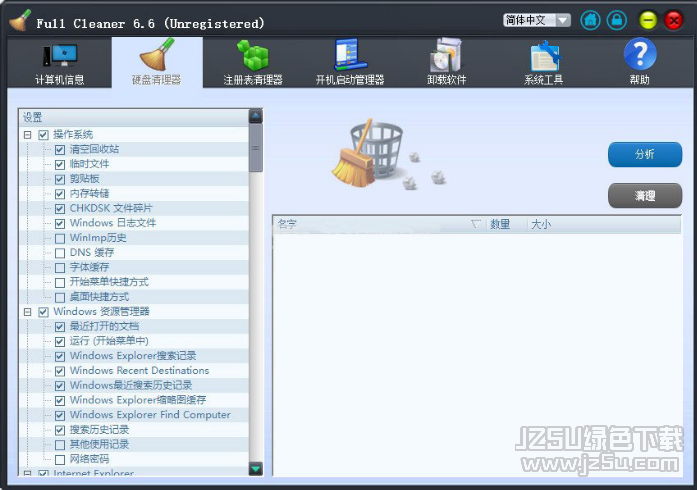This screenshot has height=490, width=697.
Task: Uncheck Windows Explorer缩略图缓存 checkbox
Action: (x=60, y=400)
